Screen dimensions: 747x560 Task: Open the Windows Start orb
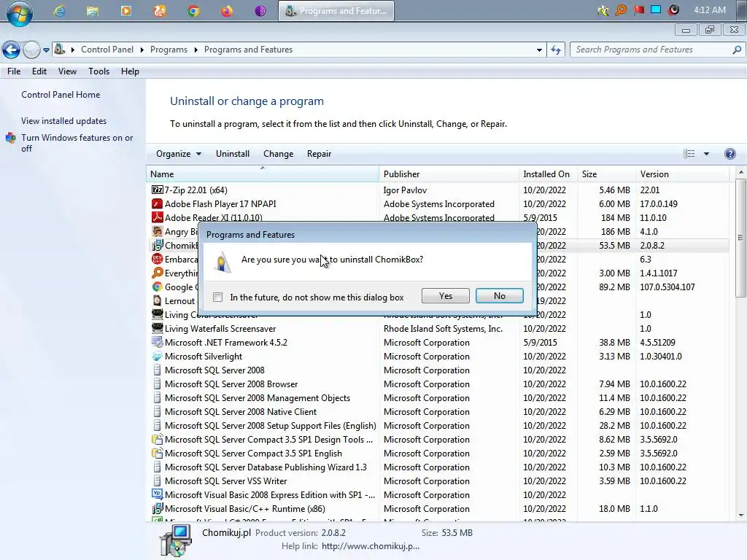click(x=19, y=12)
